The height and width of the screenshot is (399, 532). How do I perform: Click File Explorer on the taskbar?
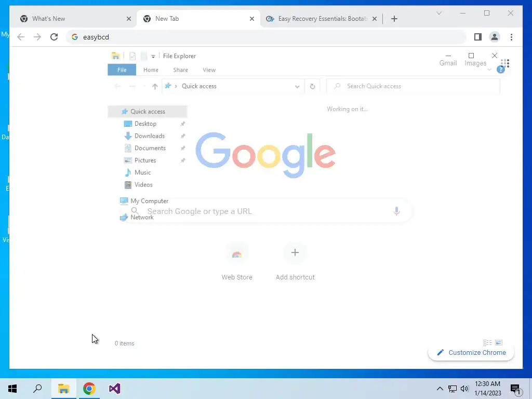(x=63, y=389)
